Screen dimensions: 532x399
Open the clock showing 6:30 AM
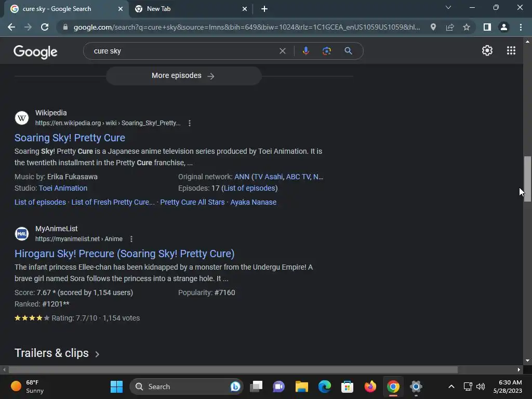[x=508, y=387]
